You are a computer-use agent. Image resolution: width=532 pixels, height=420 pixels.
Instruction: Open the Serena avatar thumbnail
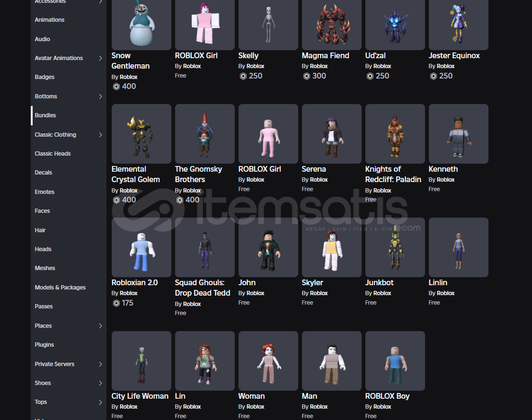332,134
